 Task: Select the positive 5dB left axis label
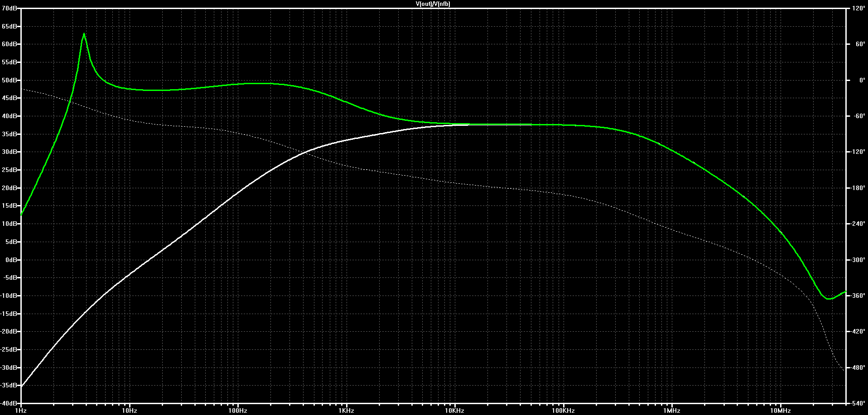(11, 242)
